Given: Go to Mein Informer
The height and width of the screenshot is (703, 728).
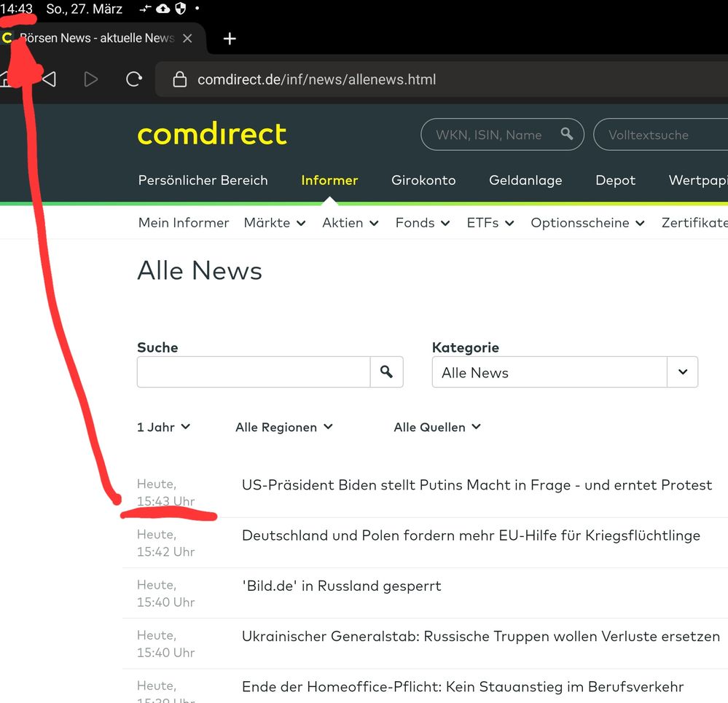Looking at the screenshot, I should pyautogui.click(x=184, y=223).
